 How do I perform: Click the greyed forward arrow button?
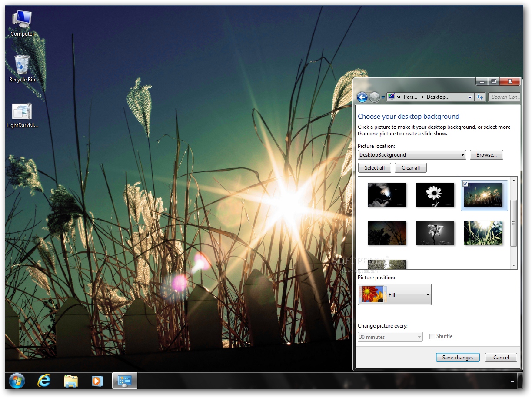click(x=374, y=97)
